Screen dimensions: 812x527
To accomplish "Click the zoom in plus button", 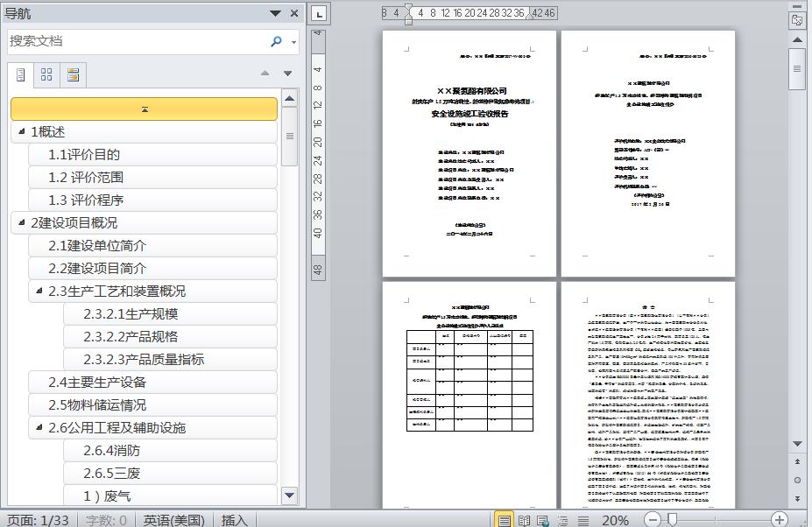I will coord(779,520).
